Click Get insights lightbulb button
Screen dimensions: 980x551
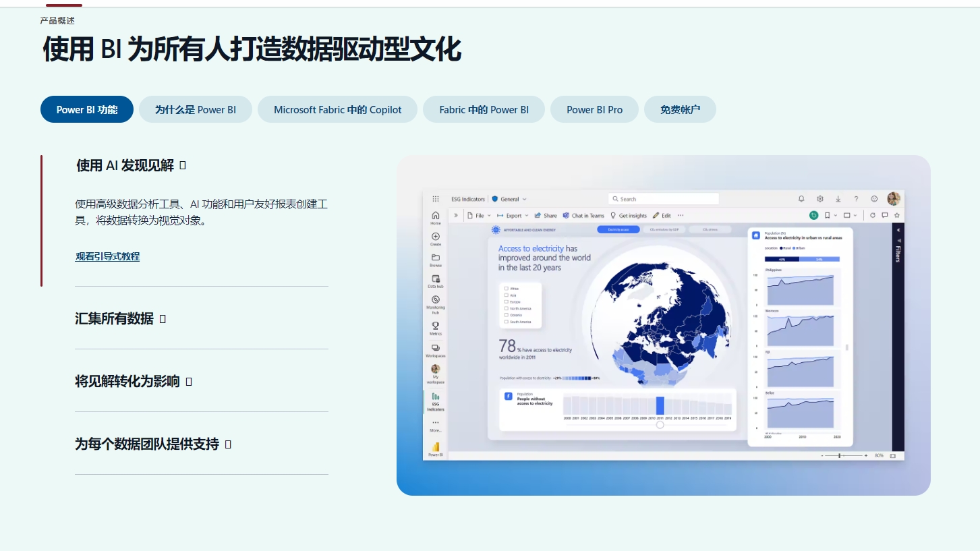click(629, 216)
